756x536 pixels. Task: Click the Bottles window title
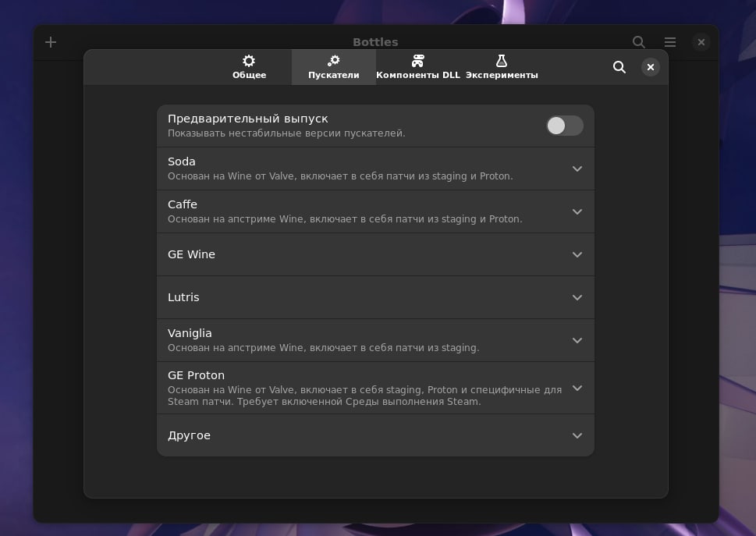click(x=375, y=42)
